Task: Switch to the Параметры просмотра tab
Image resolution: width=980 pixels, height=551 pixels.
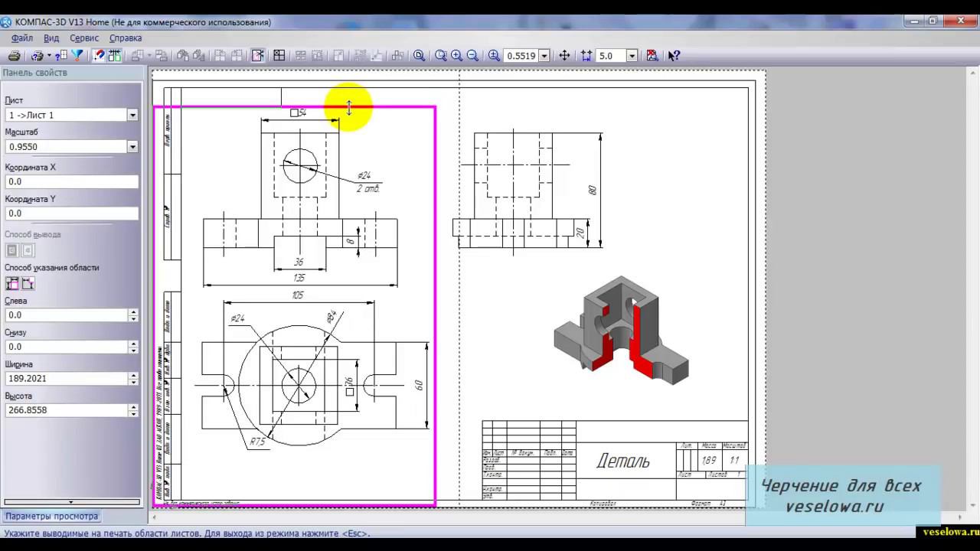Action: click(x=51, y=516)
